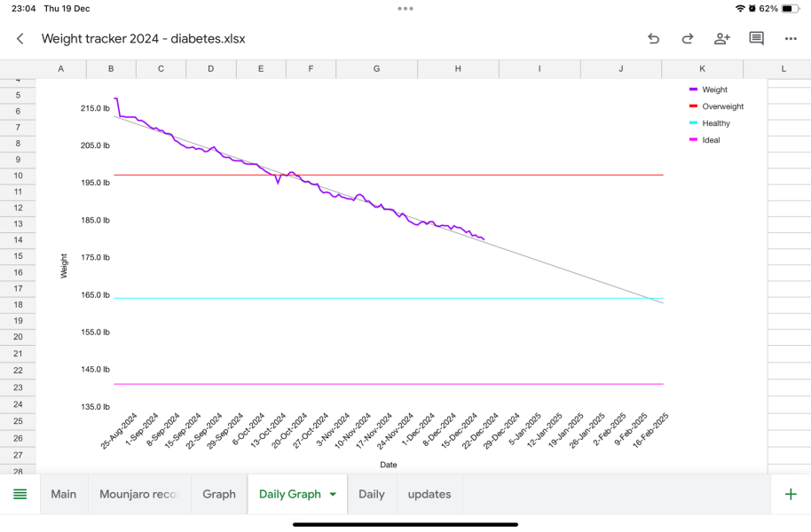
Task: Redo the last undone action
Action: [x=688, y=39]
